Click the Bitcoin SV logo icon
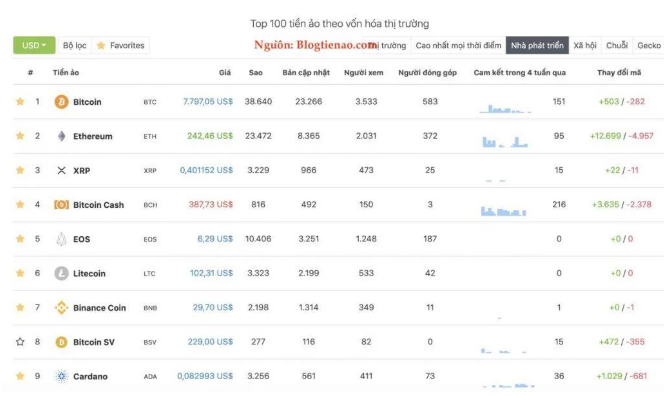The width and height of the screenshot is (665, 397). point(61,342)
